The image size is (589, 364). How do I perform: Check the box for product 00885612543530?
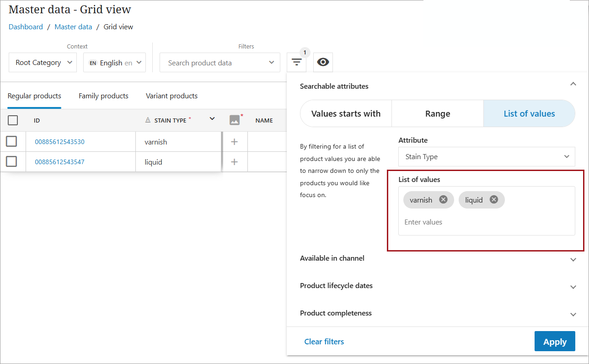(x=11, y=141)
